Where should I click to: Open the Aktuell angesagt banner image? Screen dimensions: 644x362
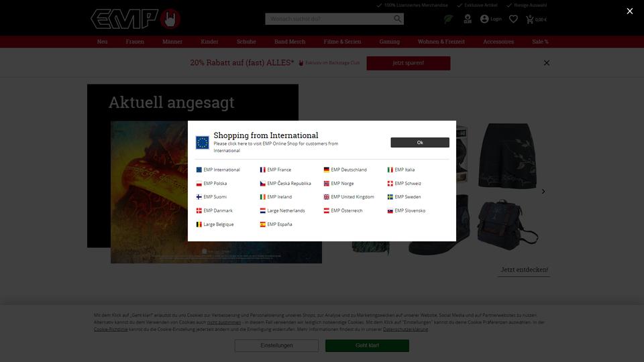216,192
